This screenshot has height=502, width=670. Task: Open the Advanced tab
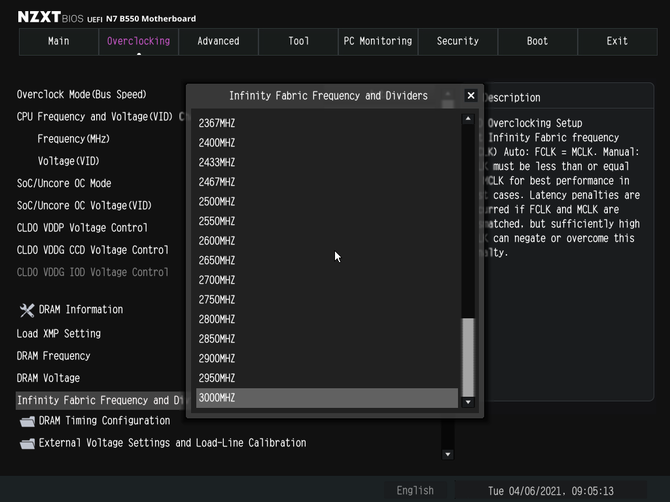pyautogui.click(x=218, y=41)
